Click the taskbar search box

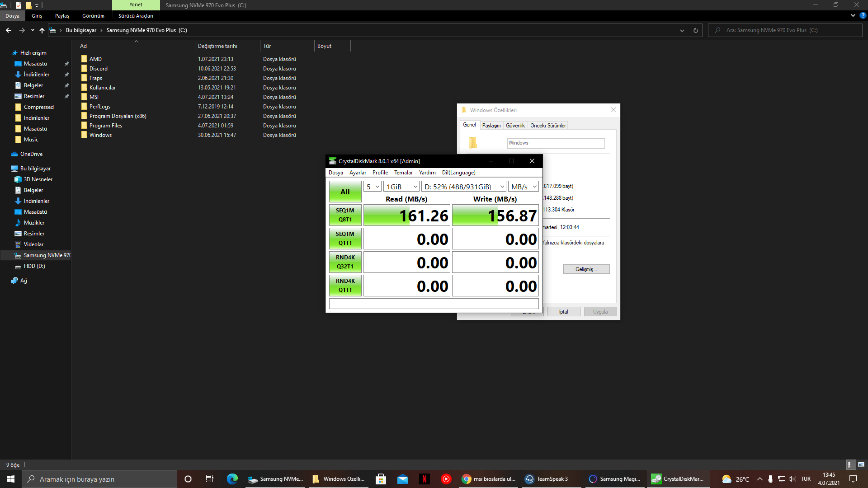click(99, 479)
